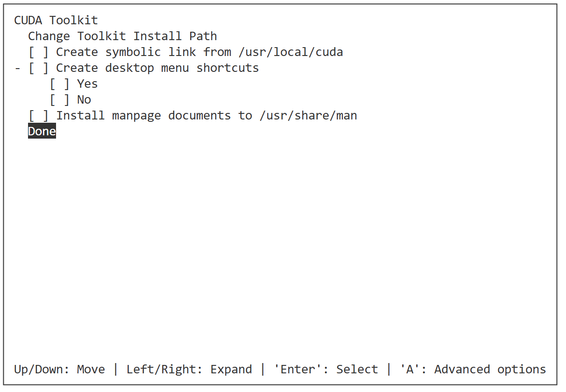
Task: Click the 'Up/Down: Move' hint
Action: coord(59,370)
